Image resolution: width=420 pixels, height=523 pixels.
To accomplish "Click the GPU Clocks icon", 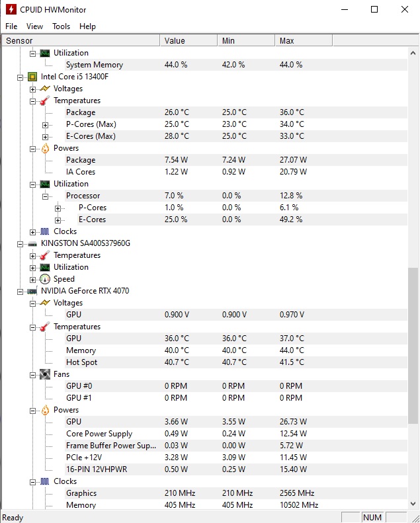I will (45, 481).
